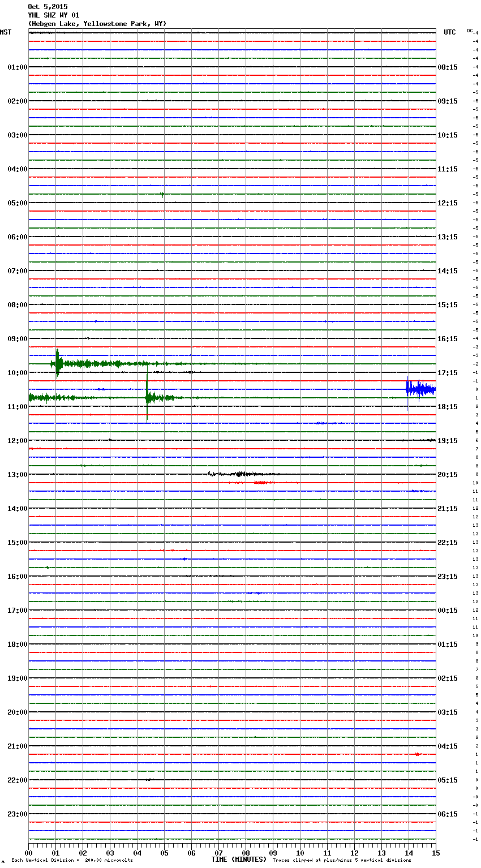
Task: Click the date label Oct 5,2015
Action: pyautogui.click(x=48, y=7)
